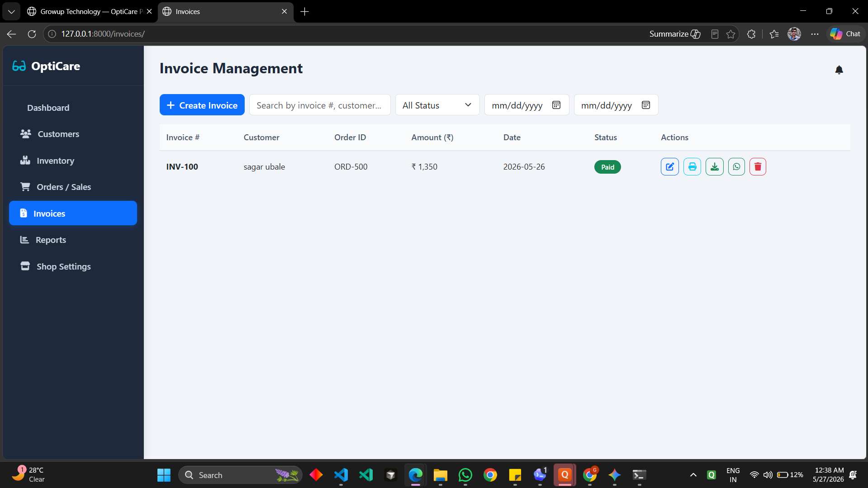Click order ID ORD-500
The height and width of the screenshot is (488, 868).
[351, 166]
